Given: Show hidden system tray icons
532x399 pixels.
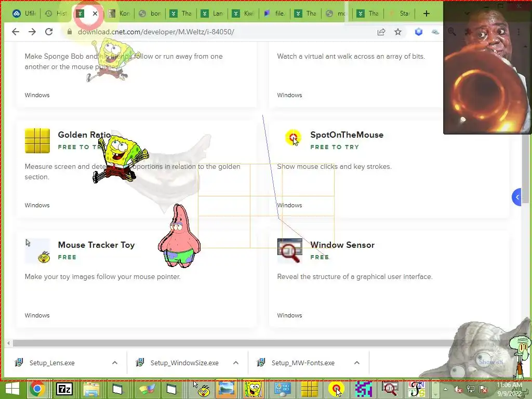Looking at the screenshot, I should tap(445, 389).
